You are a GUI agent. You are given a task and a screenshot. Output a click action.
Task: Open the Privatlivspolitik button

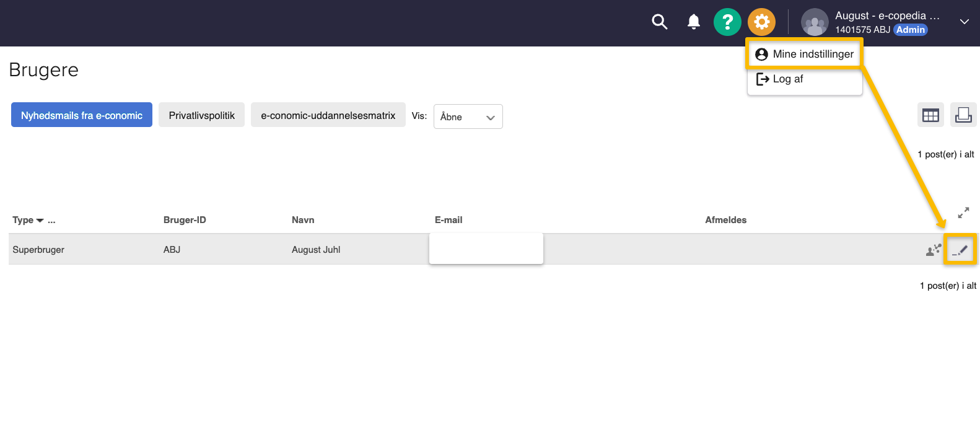coord(201,115)
